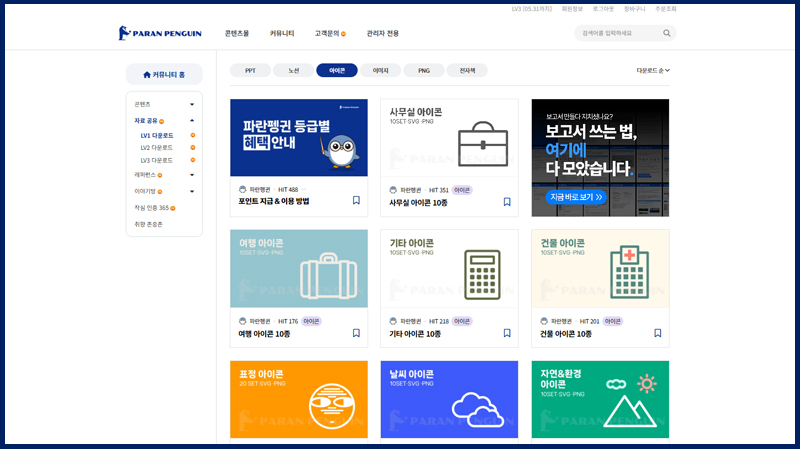Click 아이콘 tag on 기타 아이콘 card
The image size is (800, 449).
(462, 321)
